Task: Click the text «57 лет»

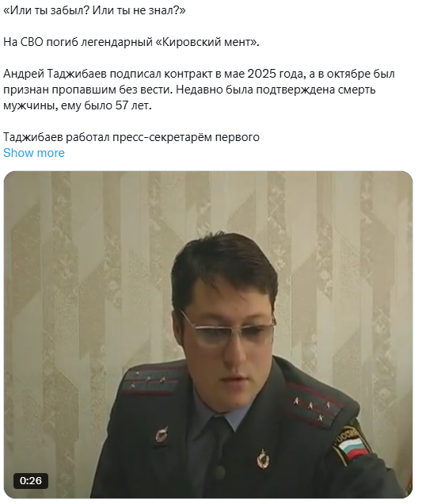Action: [x=133, y=105]
